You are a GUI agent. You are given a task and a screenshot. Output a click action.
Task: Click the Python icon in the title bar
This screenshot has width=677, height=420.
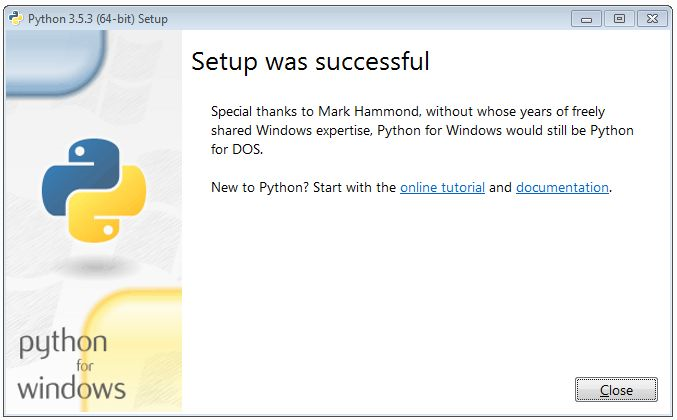(16, 18)
